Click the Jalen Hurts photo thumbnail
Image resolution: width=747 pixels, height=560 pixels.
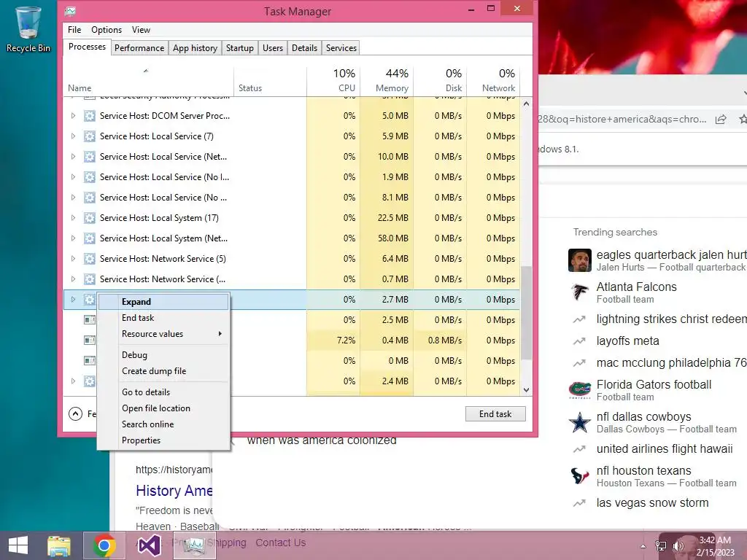[x=580, y=260]
